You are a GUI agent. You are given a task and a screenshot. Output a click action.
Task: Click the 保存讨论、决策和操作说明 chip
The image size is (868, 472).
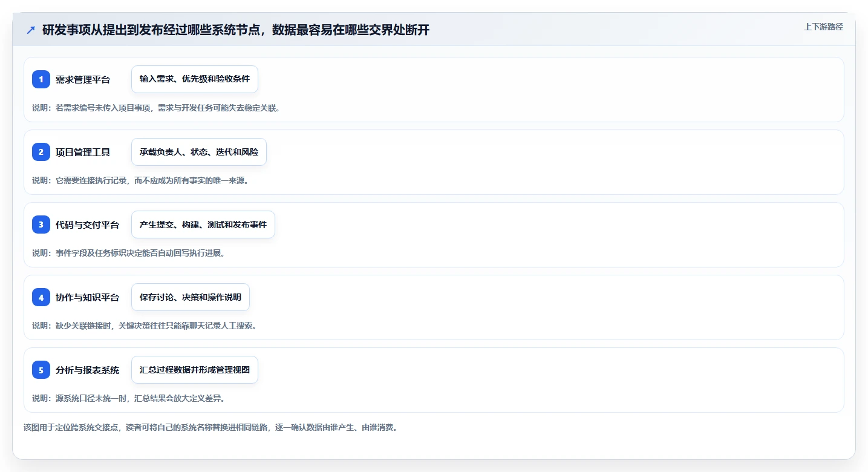coord(191,297)
